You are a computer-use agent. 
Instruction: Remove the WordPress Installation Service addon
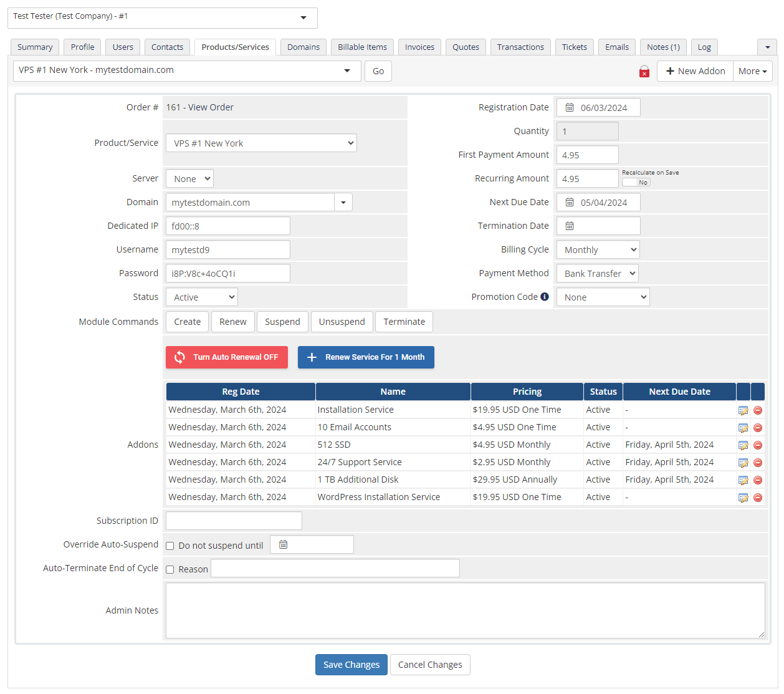coord(758,497)
